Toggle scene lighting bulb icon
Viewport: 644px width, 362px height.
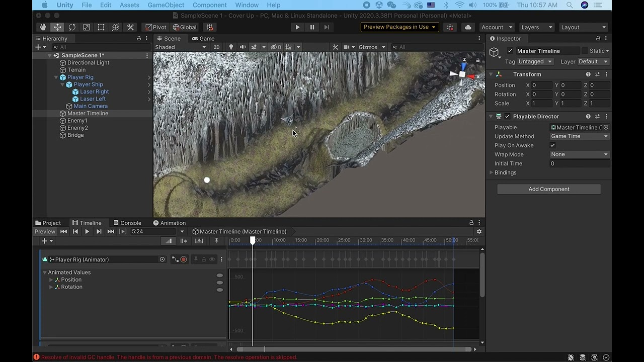[231, 47]
